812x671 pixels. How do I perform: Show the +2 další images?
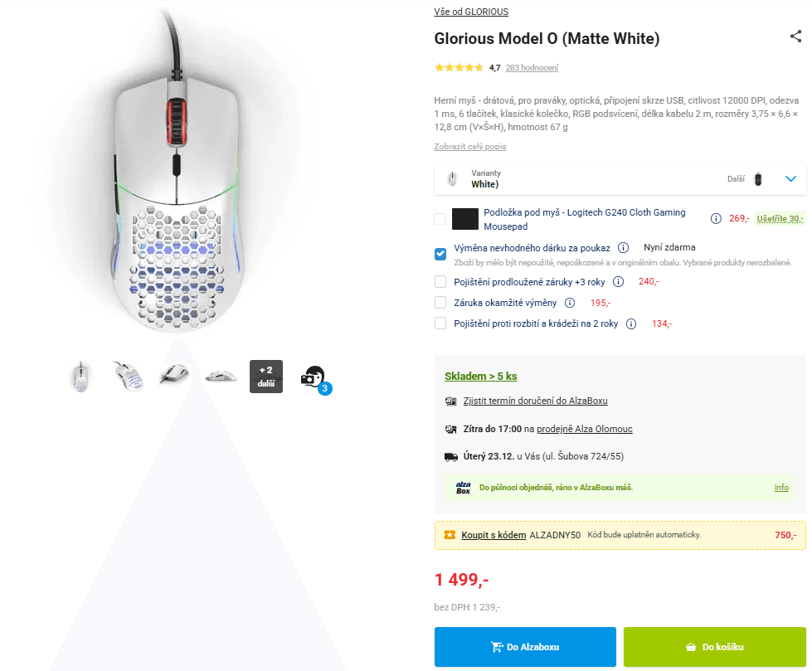click(x=266, y=377)
